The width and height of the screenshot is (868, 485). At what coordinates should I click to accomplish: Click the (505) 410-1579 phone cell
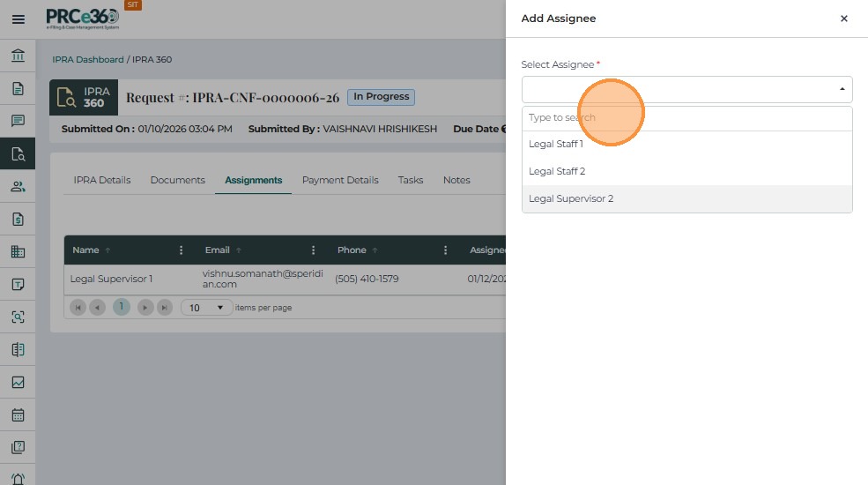(x=367, y=279)
